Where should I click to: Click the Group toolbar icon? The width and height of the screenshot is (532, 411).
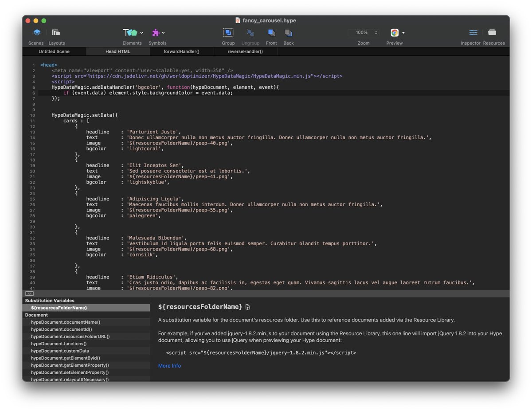228,32
